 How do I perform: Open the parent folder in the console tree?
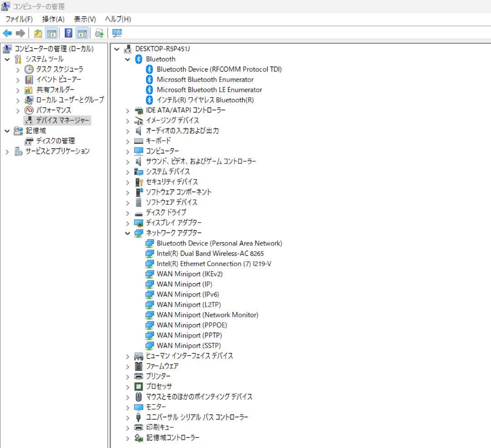[37, 33]
